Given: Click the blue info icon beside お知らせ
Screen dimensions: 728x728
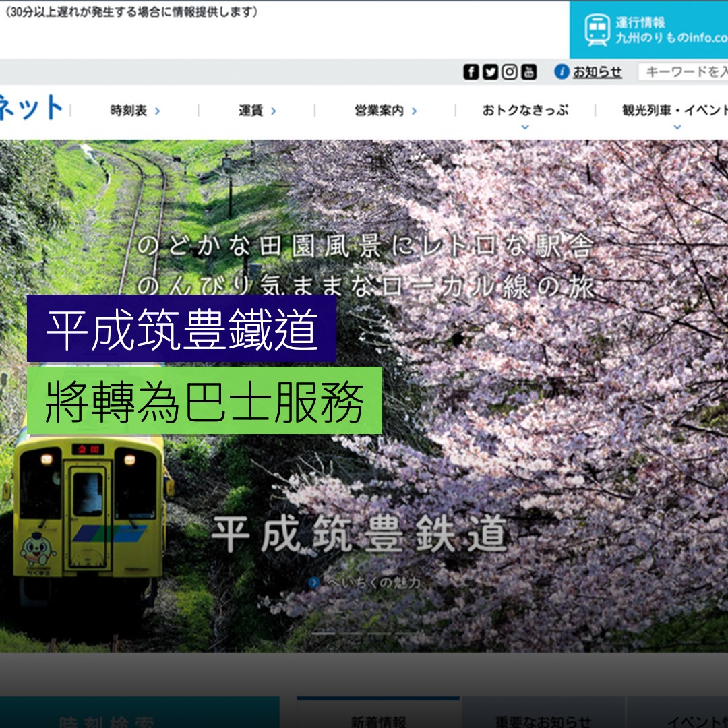Looking at the screenshot, I should [562, 69].
